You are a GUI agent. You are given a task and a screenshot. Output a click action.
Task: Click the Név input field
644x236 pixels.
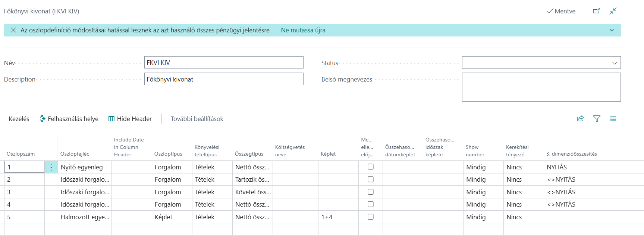[224, 63]
